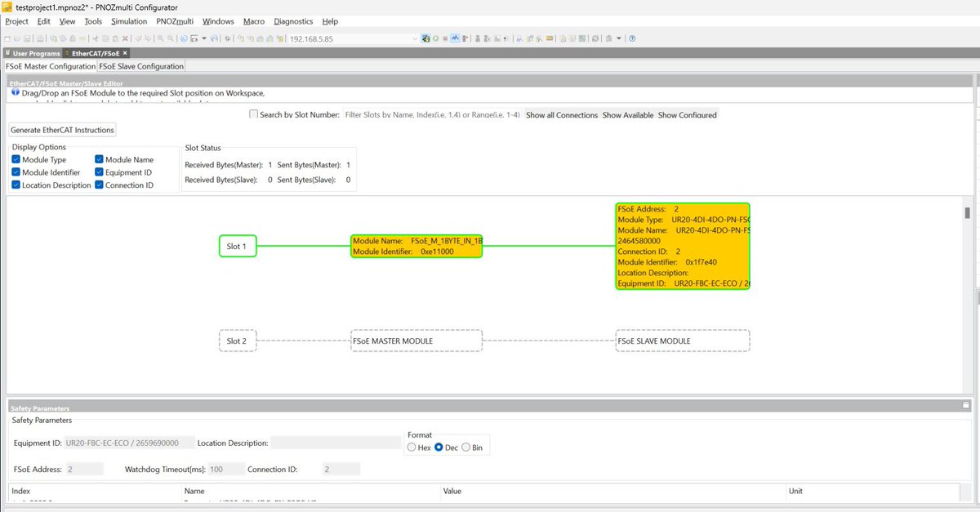Toggle the Equipment ID checkbox
This screenshot has width=980, height=512.
pyautogui.click(x=100, y=172)
